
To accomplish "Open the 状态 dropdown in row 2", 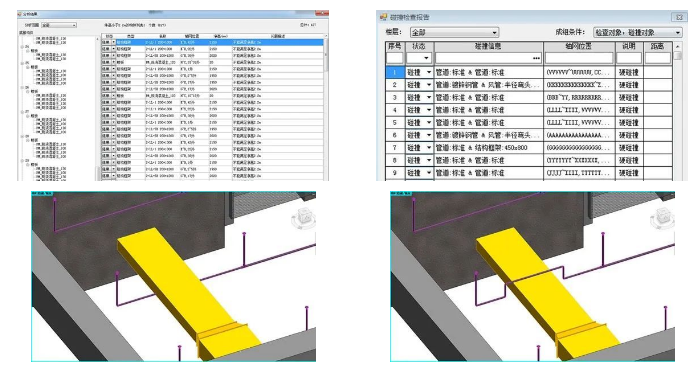I will (428, 85).
